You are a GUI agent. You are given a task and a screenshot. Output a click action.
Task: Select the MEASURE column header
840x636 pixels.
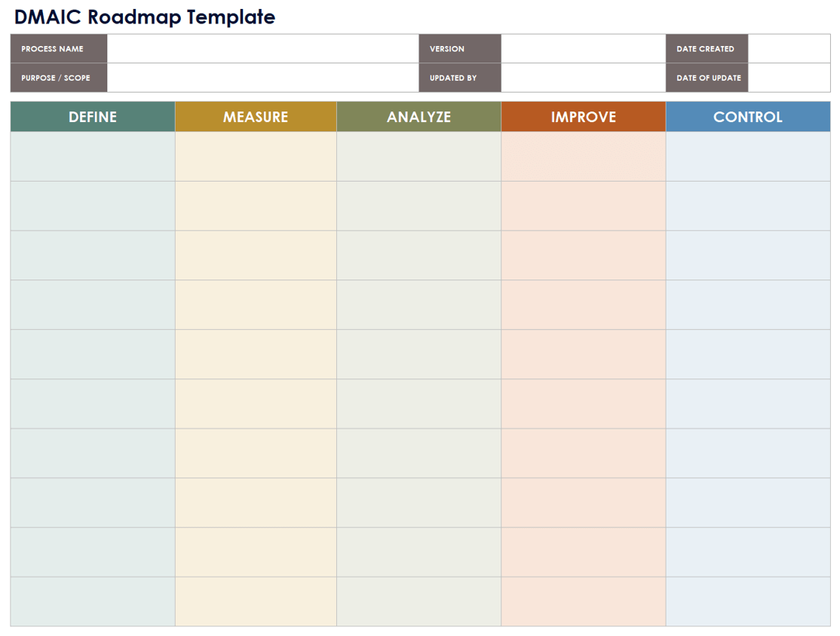(x=256, y=117)
